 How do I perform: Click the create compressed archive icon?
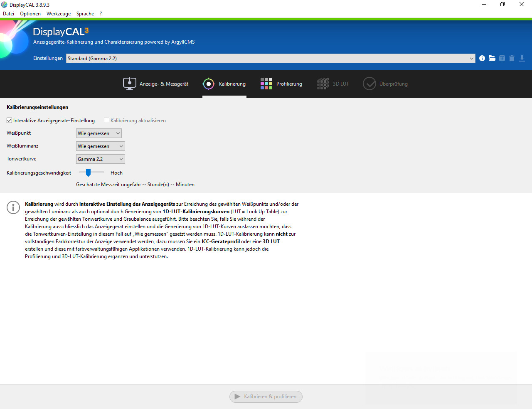[x=502, y=58]
